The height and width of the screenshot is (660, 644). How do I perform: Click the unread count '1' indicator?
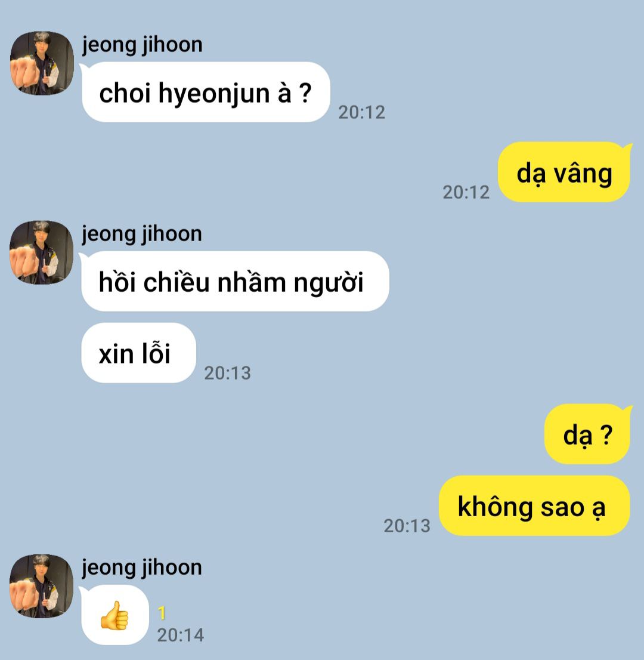coord(162,613)
